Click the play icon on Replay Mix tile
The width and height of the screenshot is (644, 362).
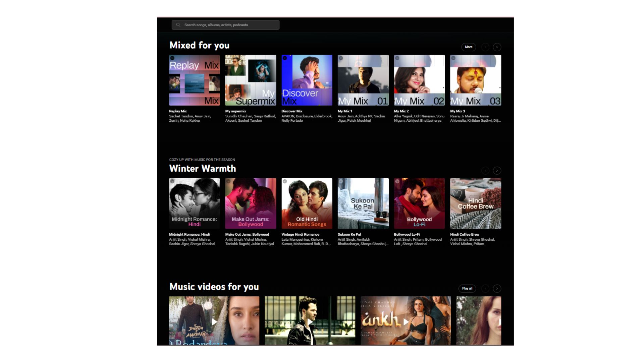[172, 58]
